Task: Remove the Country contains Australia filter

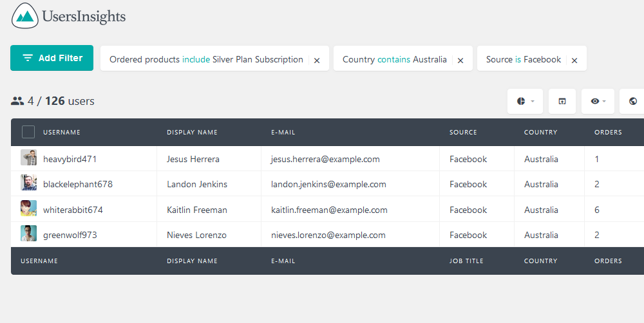Action: 460,60
